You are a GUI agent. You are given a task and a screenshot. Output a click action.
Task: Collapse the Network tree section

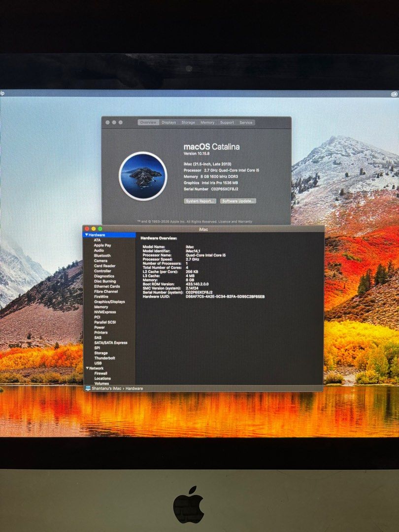88,368
